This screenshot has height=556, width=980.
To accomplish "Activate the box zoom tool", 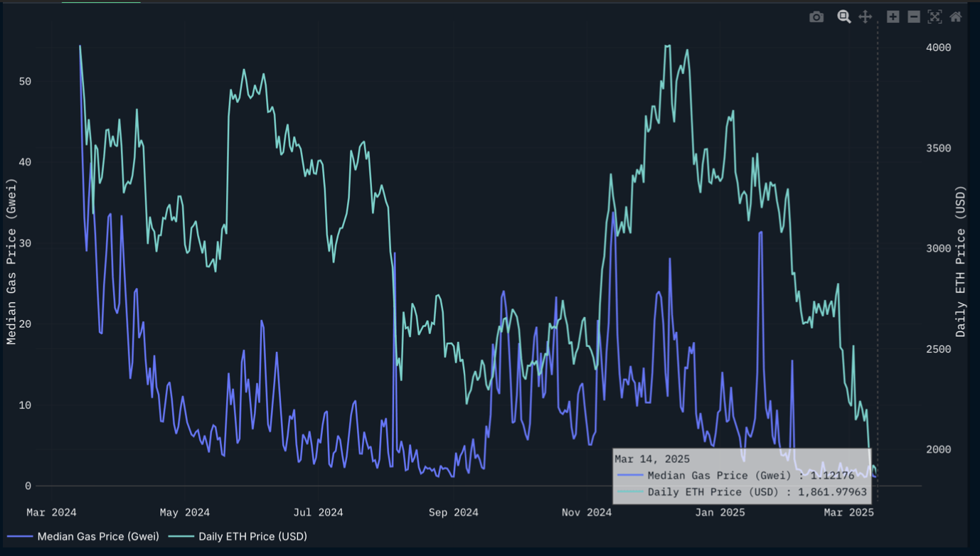I will coord(843,16).
